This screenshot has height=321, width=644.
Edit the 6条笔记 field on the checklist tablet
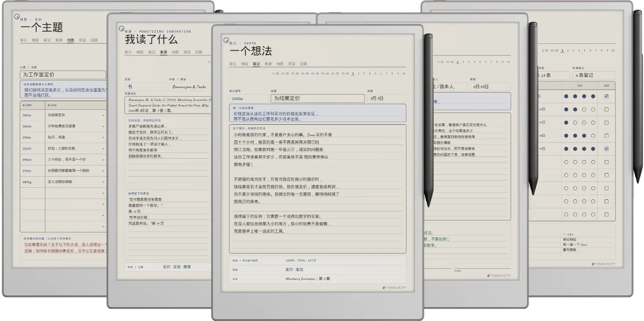[593, 76]
